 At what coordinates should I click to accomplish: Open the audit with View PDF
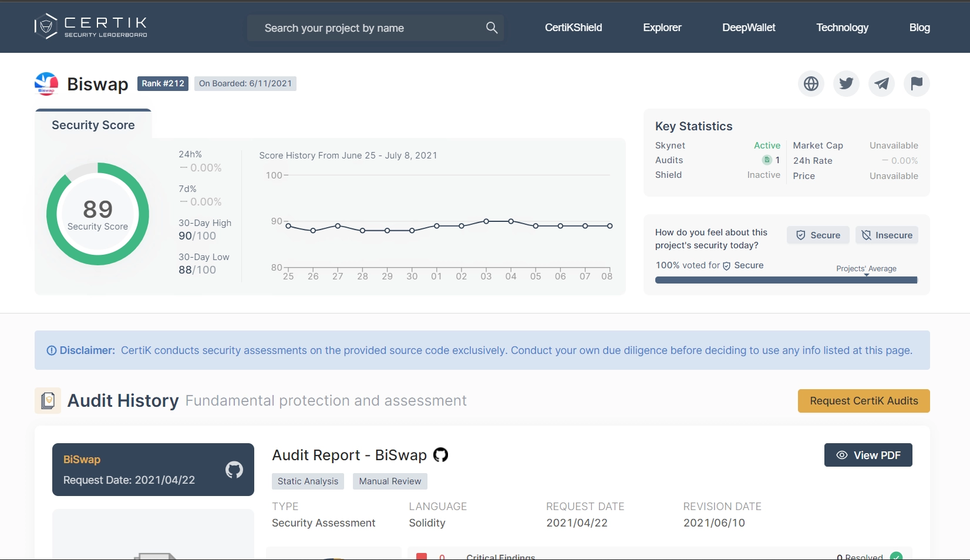[x=868, y=456]
